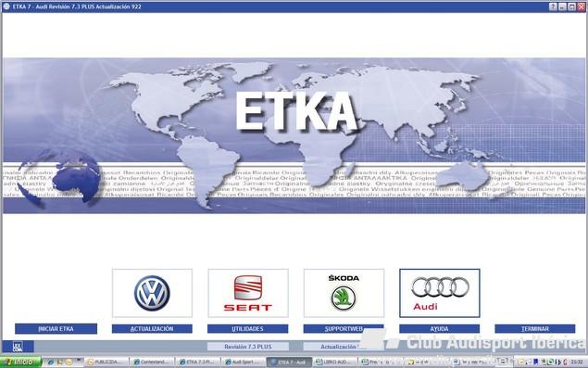Select the Skoda brand logo
The height and width of the screenshot is (368, 588).
click(x=344, y=293)
